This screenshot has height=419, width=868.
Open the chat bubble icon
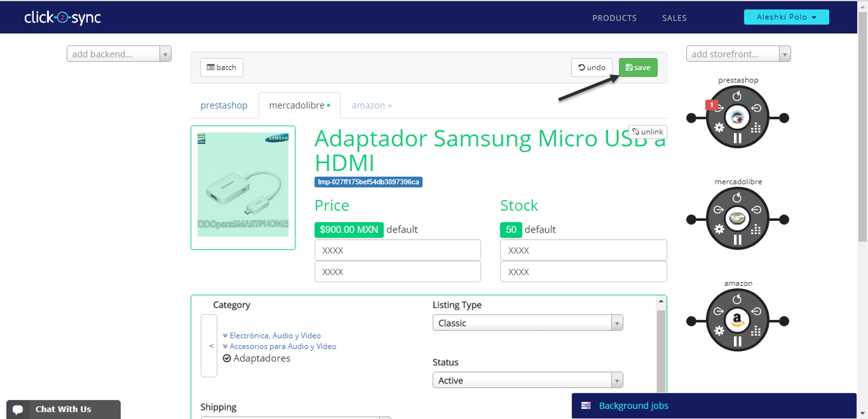tap(18, 410)
